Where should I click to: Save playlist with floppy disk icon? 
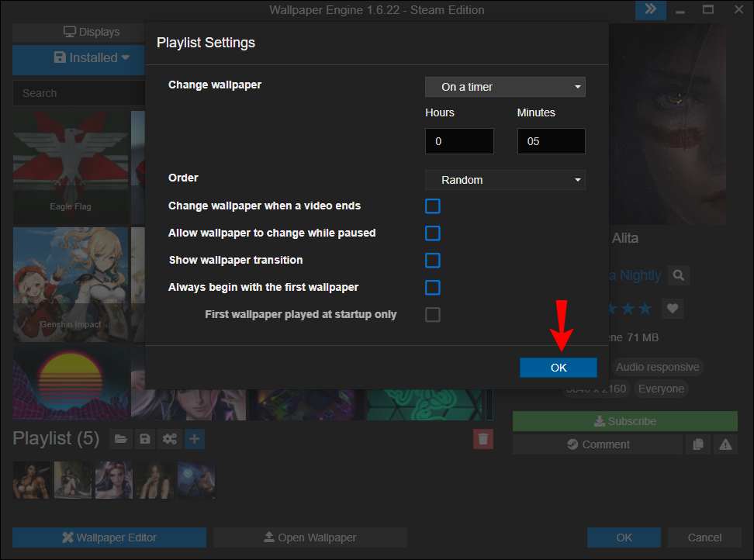(145, 439)
